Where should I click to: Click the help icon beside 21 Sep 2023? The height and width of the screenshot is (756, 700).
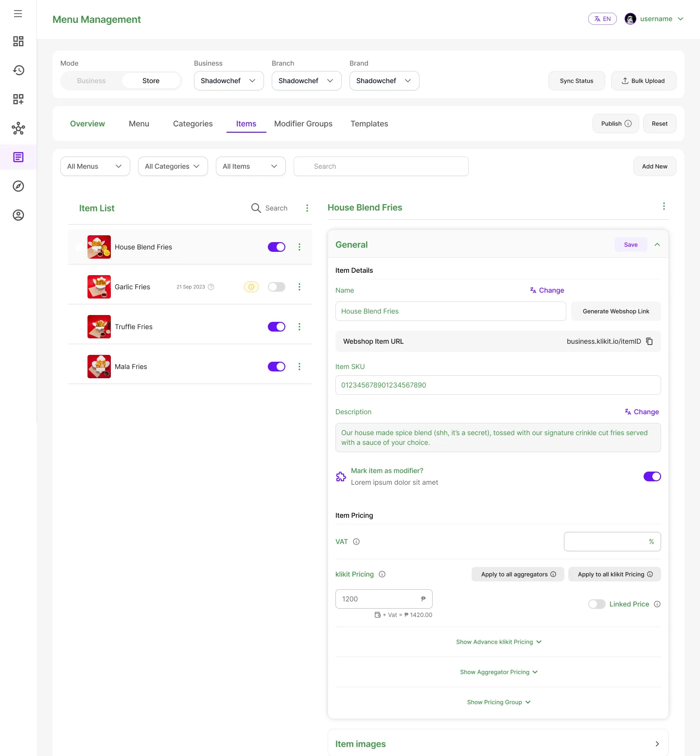[x=211, y=287]
